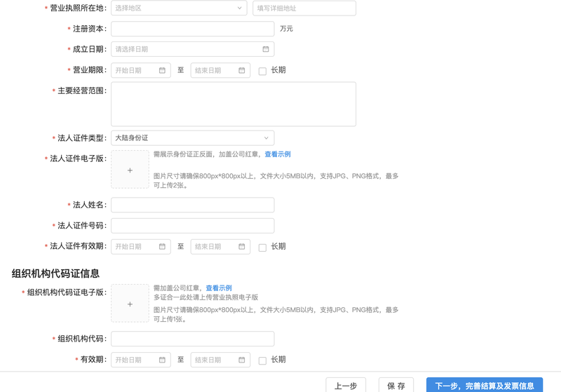Click chevron arrow of 选择地区 dropdown

click(x=239, y=8)
